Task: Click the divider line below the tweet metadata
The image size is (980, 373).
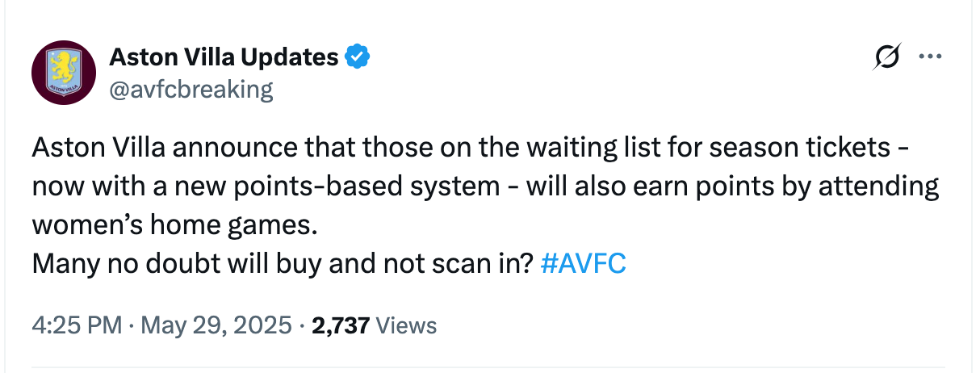Action: coord(499,369)
